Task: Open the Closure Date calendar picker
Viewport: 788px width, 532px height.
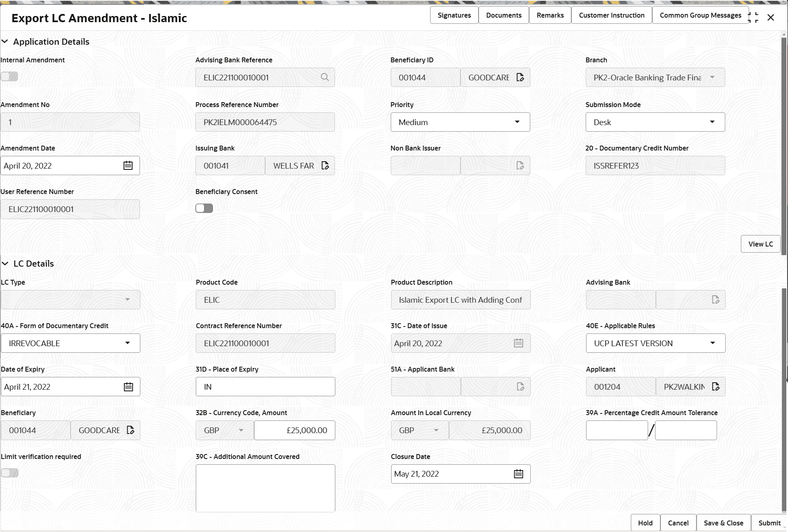Action: pyautogui.click(x=518, y=473)
